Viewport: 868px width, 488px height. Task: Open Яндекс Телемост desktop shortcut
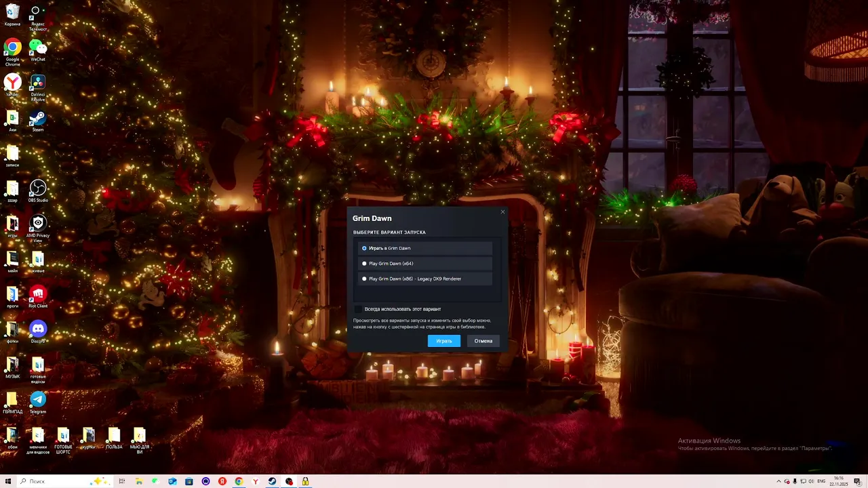coord(38,18)
